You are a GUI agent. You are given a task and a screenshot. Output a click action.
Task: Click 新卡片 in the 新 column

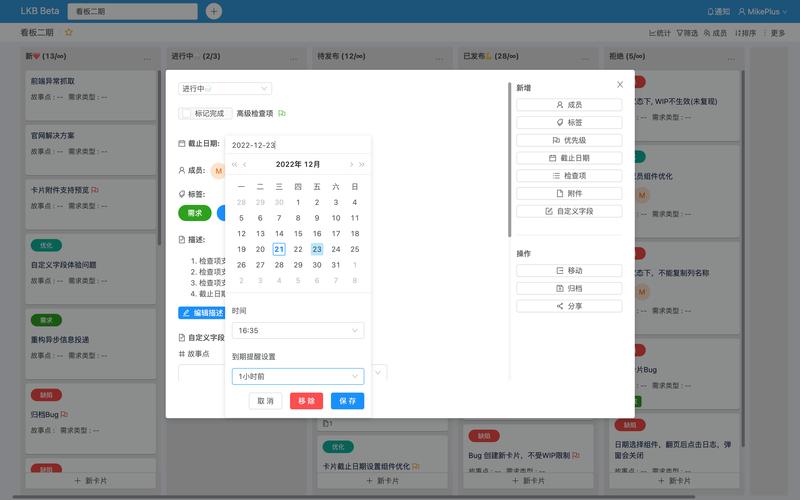tap(91, 481)
